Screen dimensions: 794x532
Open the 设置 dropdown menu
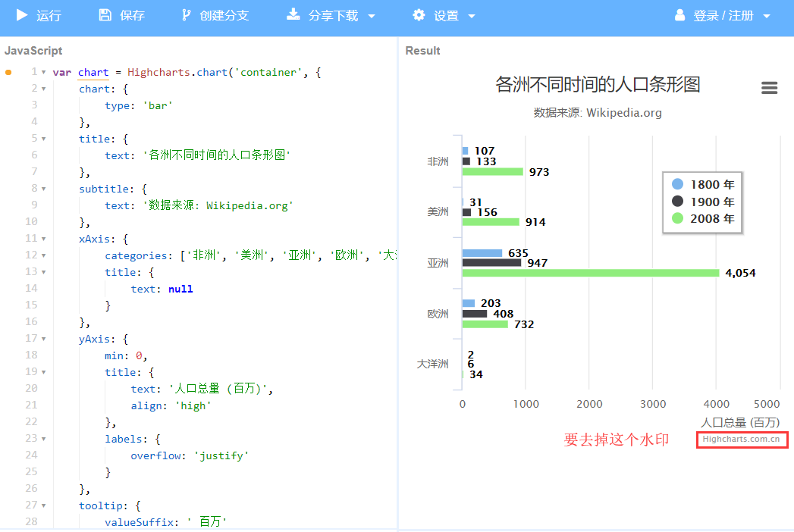click(x=444, y=16)
